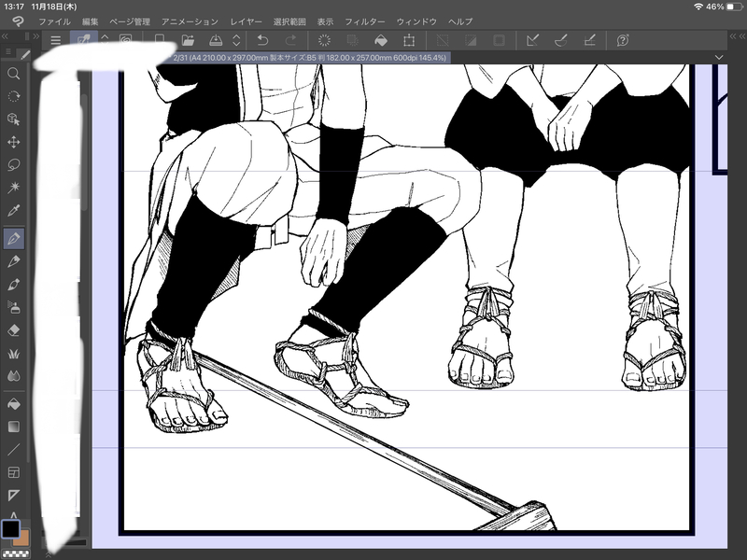Select the Figure line tool

click(13, 450)
